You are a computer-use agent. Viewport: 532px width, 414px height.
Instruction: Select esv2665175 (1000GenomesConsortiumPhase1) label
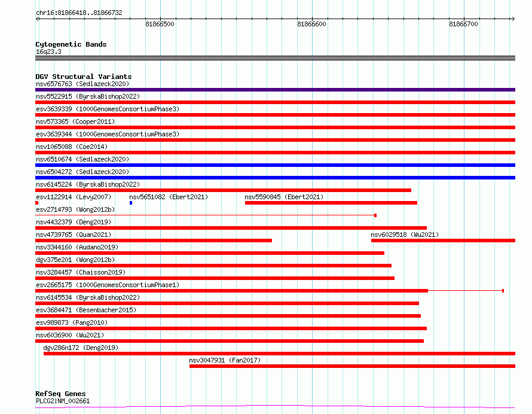108,285
